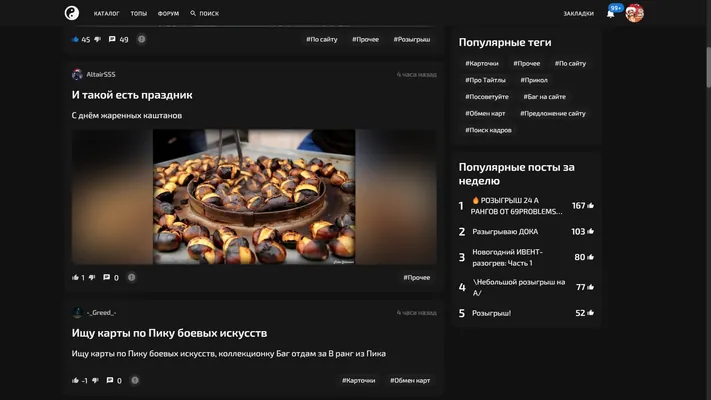Select the #Баг на сайте tag
This screenshot has height=400, width=711.
click(545, 97)
